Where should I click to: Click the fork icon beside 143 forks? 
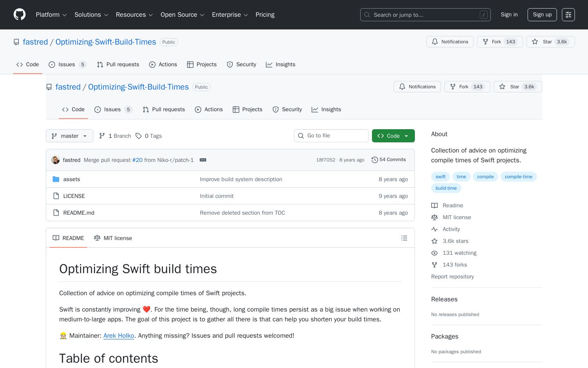(x=434, y=265)
